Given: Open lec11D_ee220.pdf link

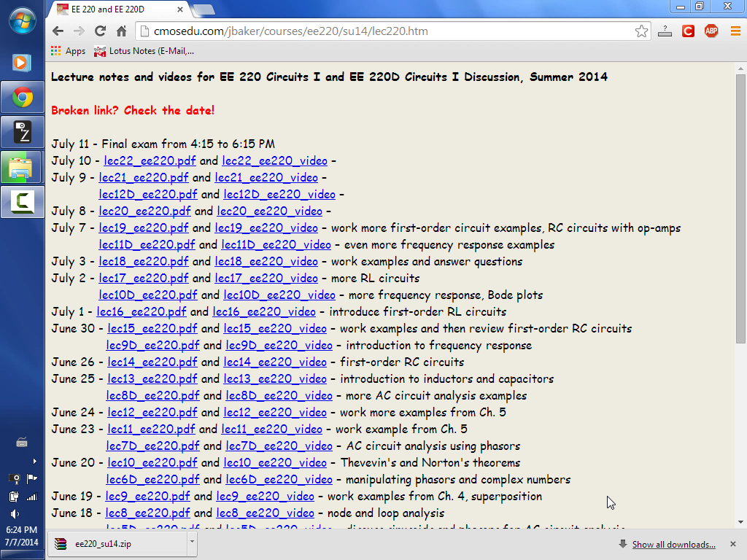Looking at the screenshot, I should (147, 245).
